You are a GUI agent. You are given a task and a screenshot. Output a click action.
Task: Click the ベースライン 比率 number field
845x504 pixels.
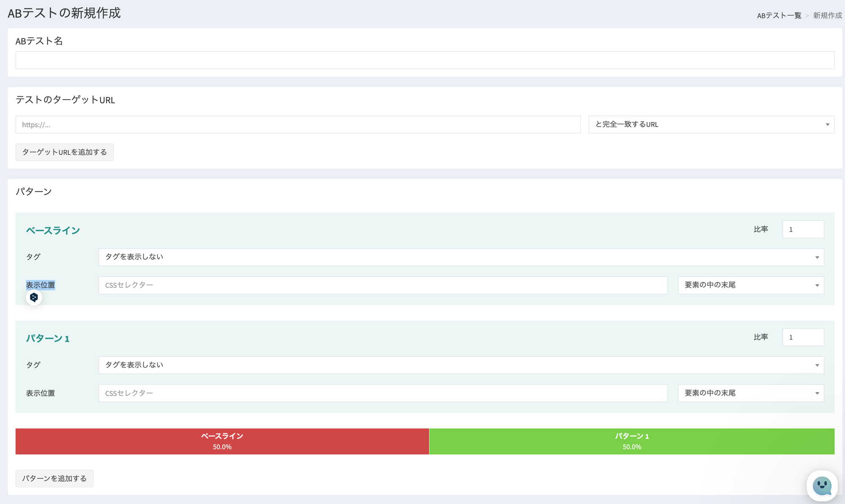coord(803,229)
